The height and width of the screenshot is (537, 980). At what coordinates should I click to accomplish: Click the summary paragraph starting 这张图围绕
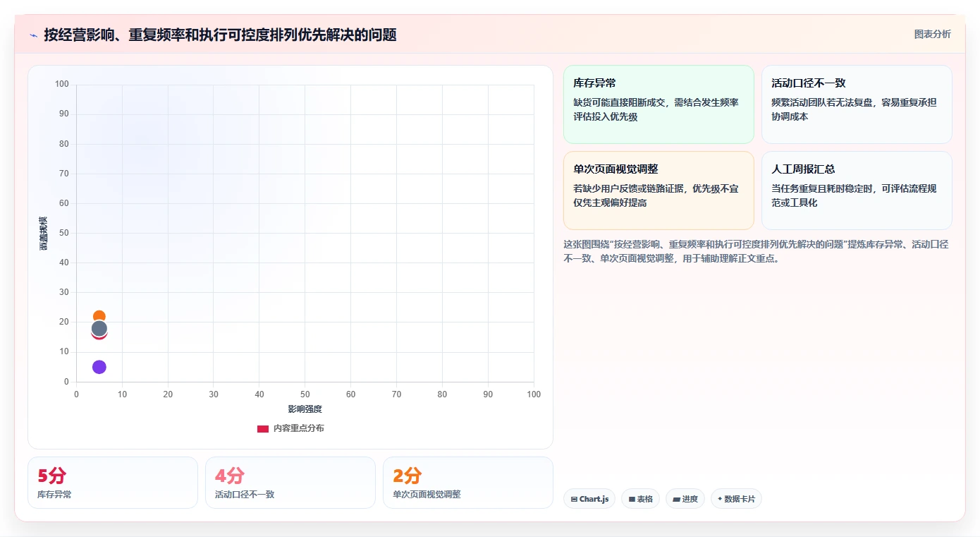tap(756, 251)
